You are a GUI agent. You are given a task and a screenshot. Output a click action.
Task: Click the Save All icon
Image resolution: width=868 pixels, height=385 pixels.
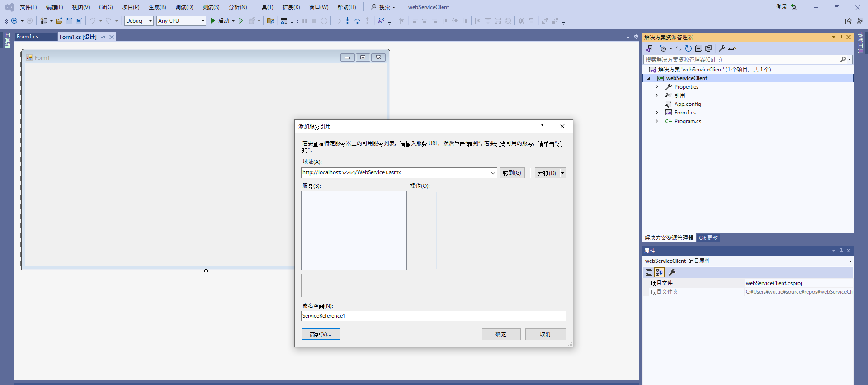[79, 21]
